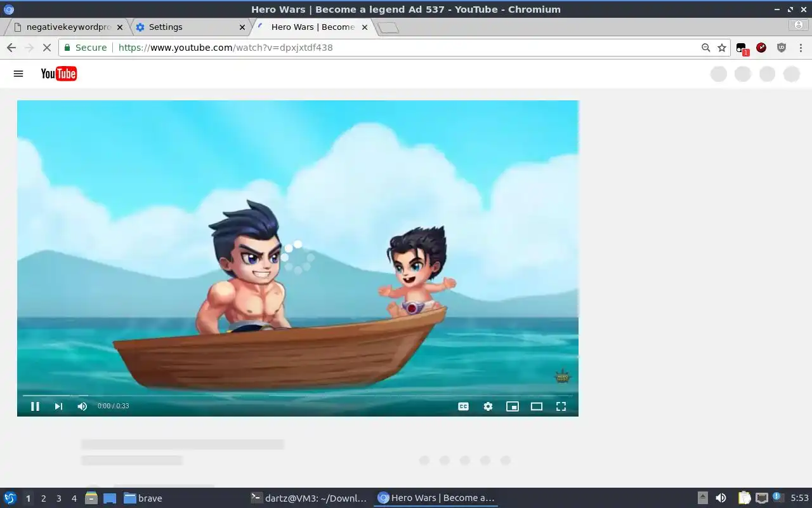View Secure site information padlock
This screenshot has width=812, height=508.
[85, 48]
